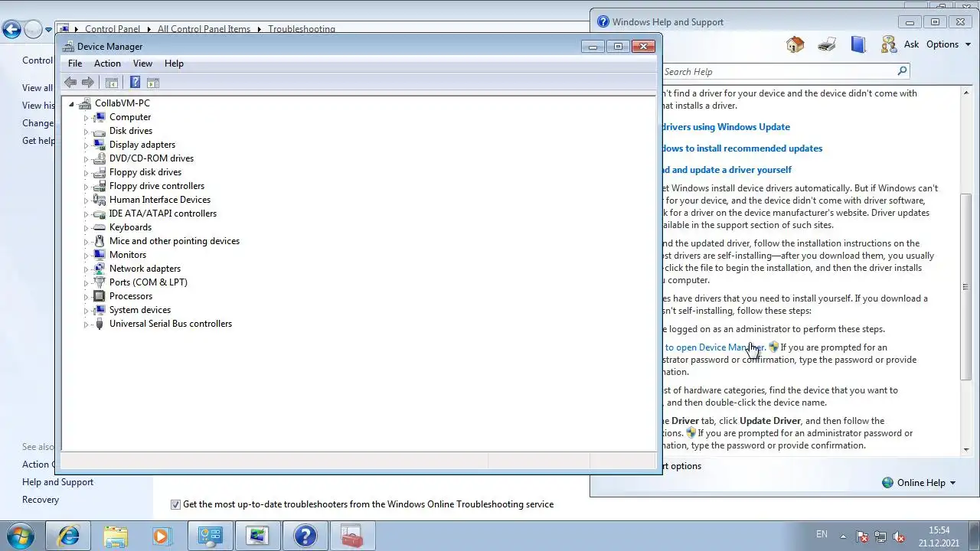Expand the Disk drives category

tap(86, 131)
